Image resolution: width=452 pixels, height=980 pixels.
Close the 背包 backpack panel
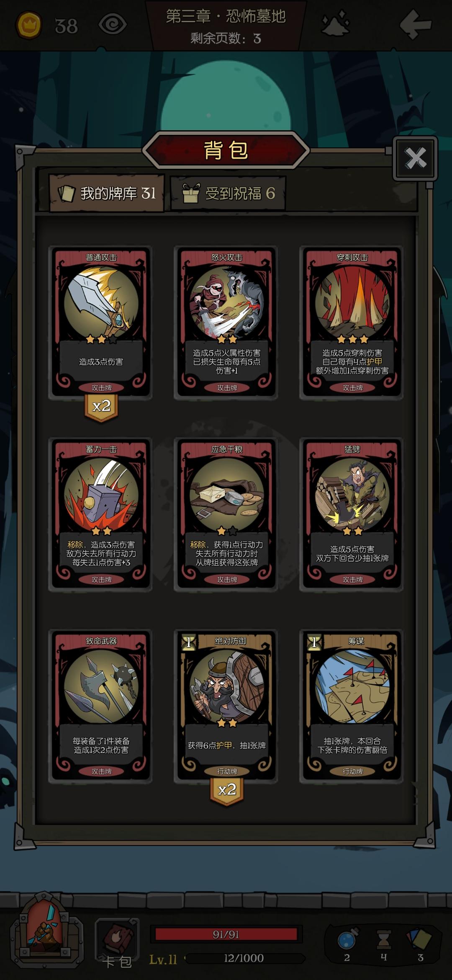415,158
